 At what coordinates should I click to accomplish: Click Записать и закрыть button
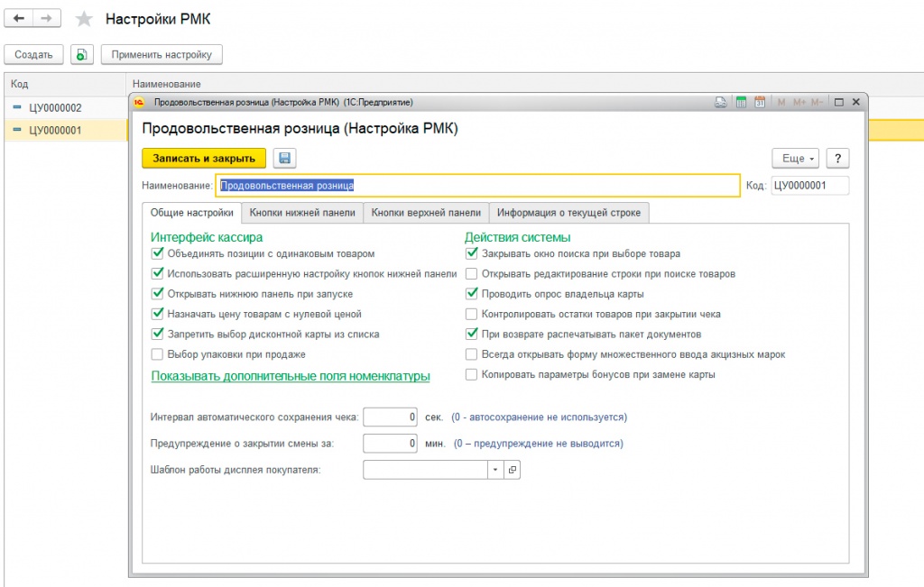click(204, 159)
